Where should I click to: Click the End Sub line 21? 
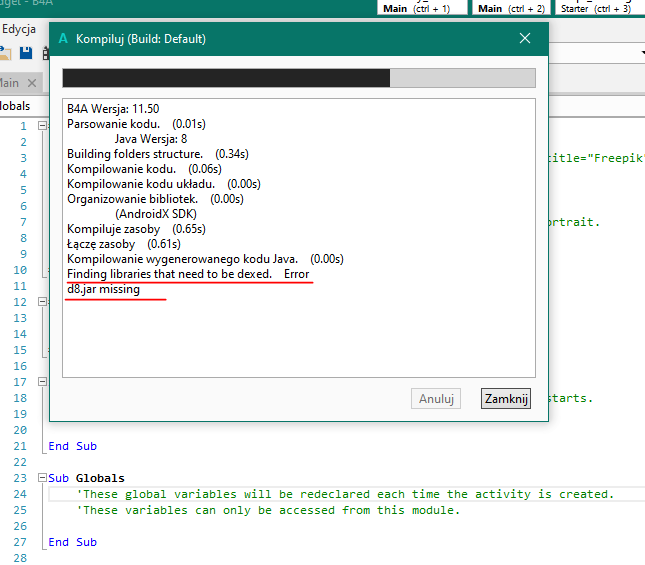coord(72,446)
